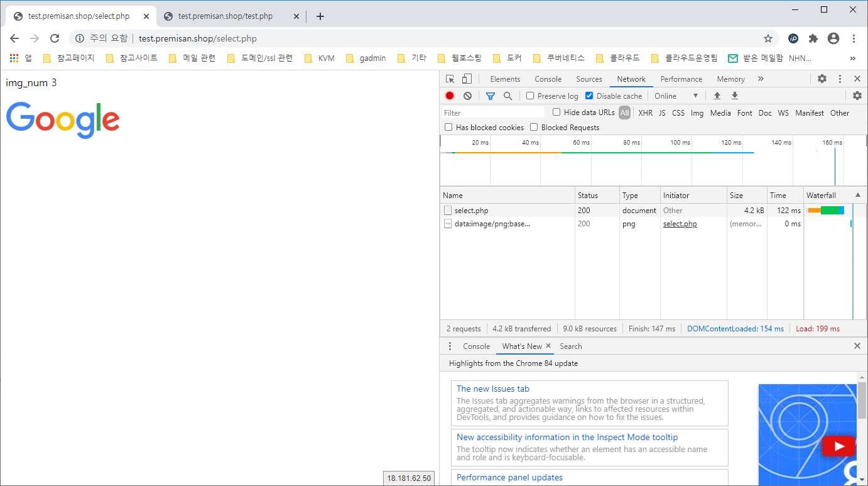The height and width of the screenshot is (486, 868).
Task: Open the gadmin bookmark folder
Action: tap(366, 58)
